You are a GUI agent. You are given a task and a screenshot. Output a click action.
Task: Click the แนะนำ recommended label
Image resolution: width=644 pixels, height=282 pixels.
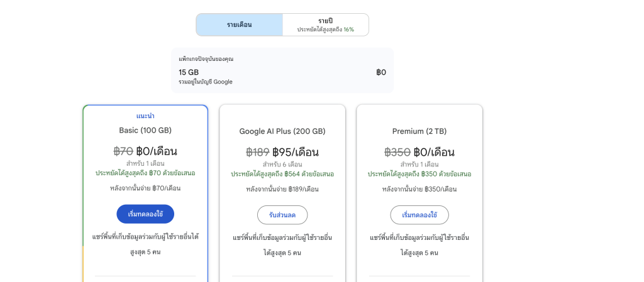(x=145, y=116)
